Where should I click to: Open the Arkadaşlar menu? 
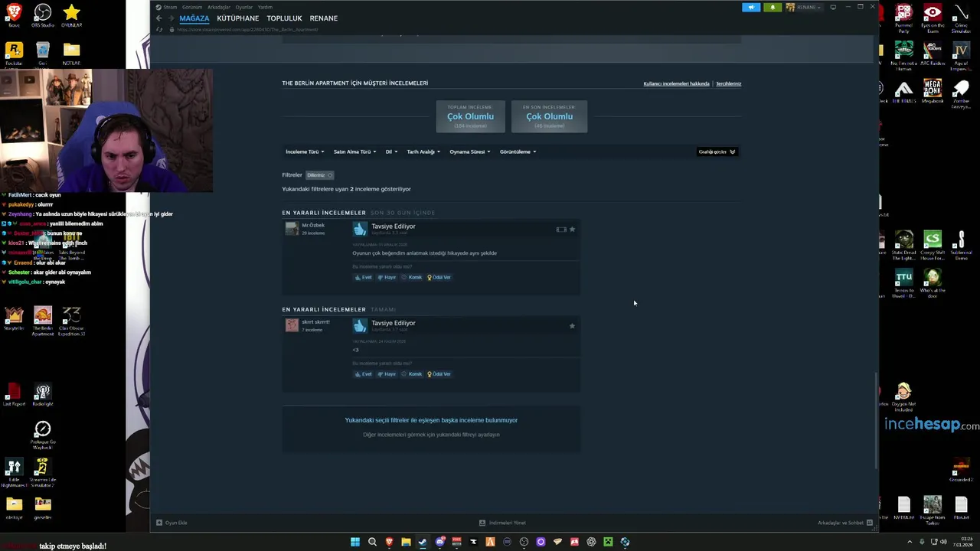click(x=219, y=7)
